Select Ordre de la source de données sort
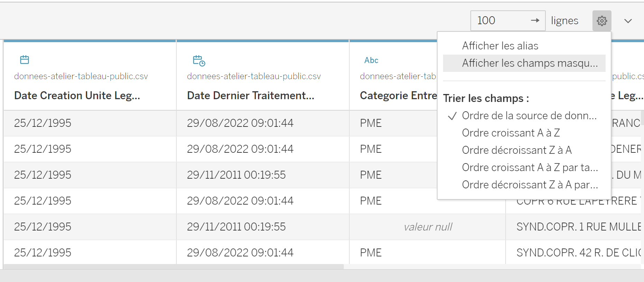 524,116
